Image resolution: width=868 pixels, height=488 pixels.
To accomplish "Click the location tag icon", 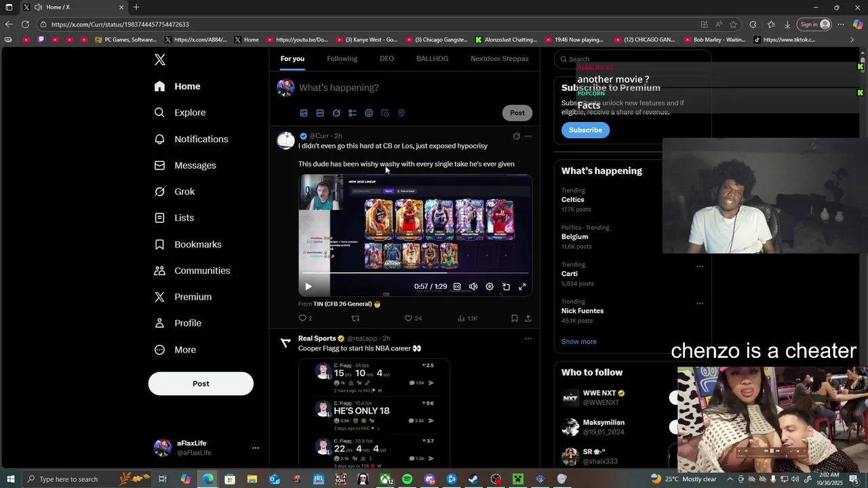I will pos(401,113).
